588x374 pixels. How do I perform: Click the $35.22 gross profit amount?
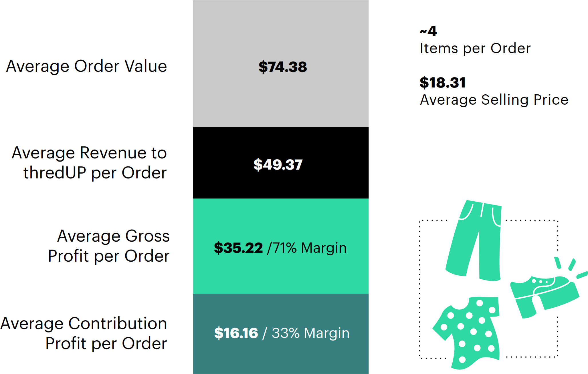[238, 248]
